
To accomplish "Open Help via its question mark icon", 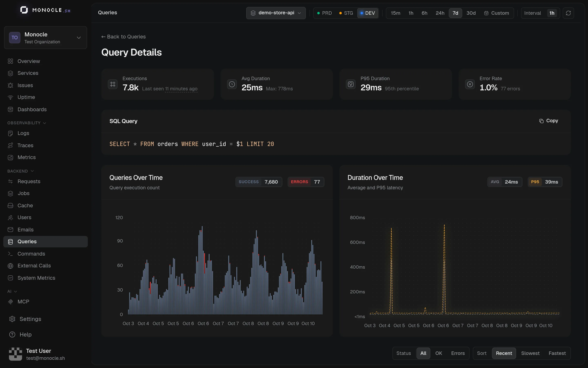I will coord(12,334).
